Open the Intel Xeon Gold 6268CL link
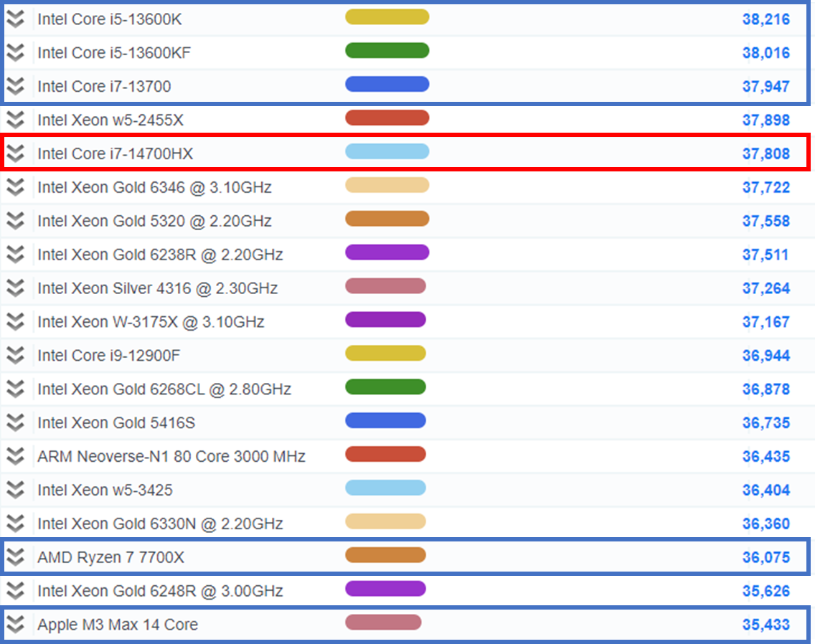 [x=164, y=389]
